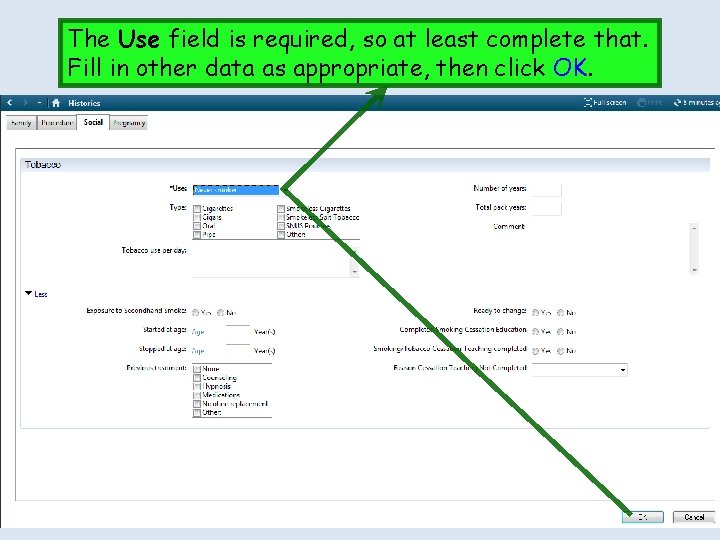720x540 pixels.
Task: Click the Started at age years field
Action: [238, 332]
